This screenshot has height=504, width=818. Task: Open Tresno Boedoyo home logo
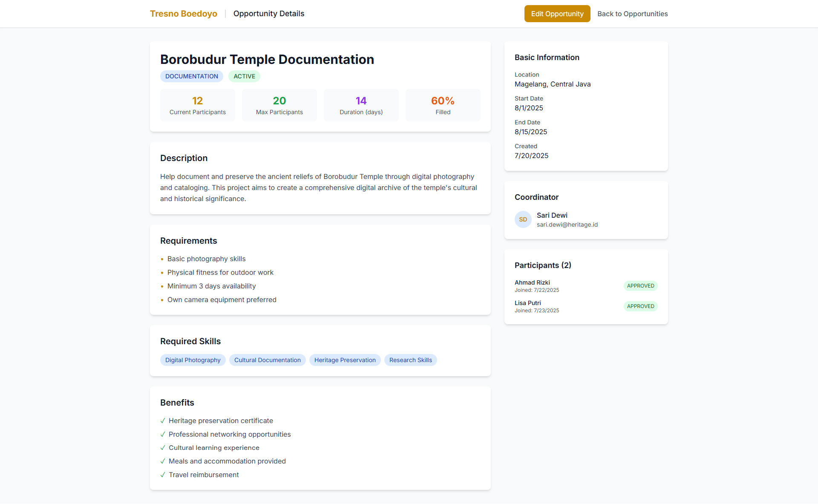click(183, 14)
